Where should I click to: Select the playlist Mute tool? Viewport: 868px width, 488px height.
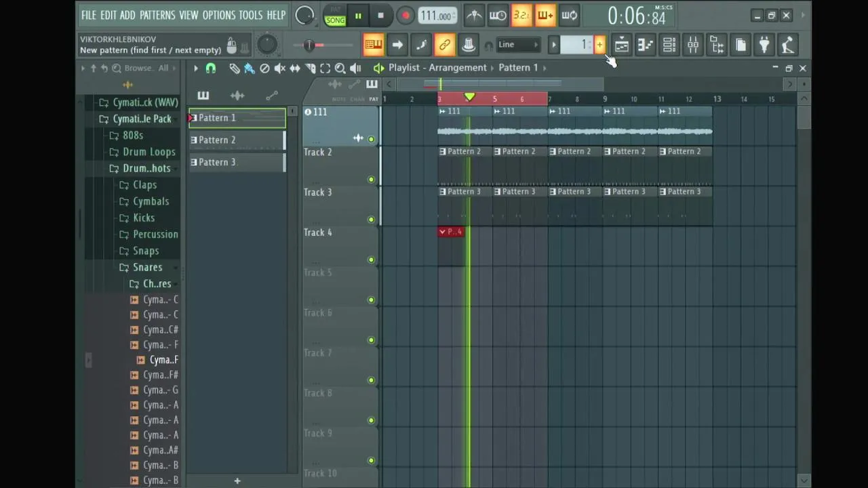tap(279, 68)
